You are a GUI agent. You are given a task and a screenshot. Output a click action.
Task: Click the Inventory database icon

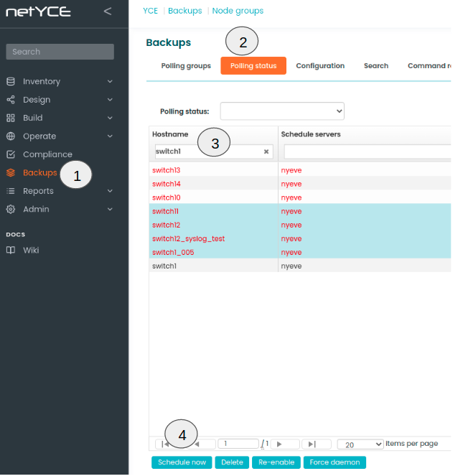point(11,81)
